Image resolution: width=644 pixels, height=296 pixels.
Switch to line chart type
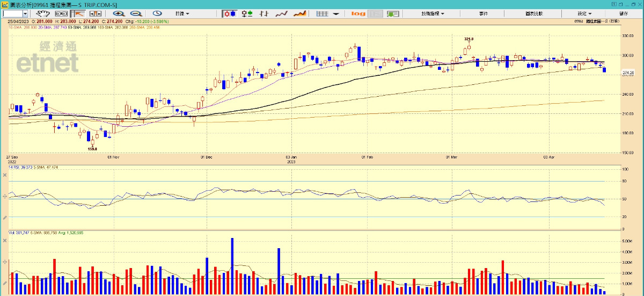282,13
